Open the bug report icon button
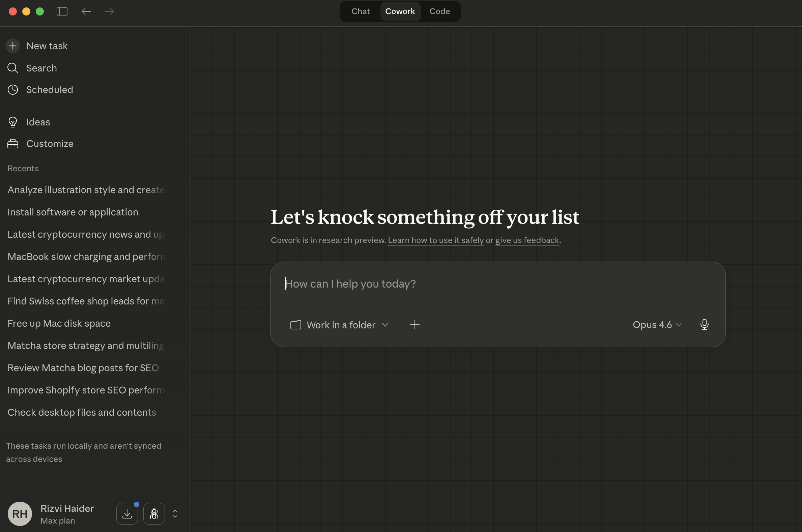 pos(154,514)
